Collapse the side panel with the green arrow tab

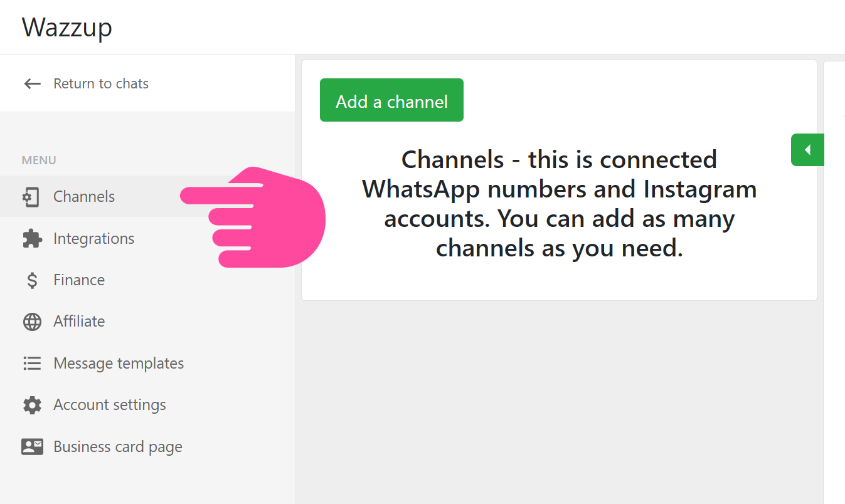[x=807, y=150]
